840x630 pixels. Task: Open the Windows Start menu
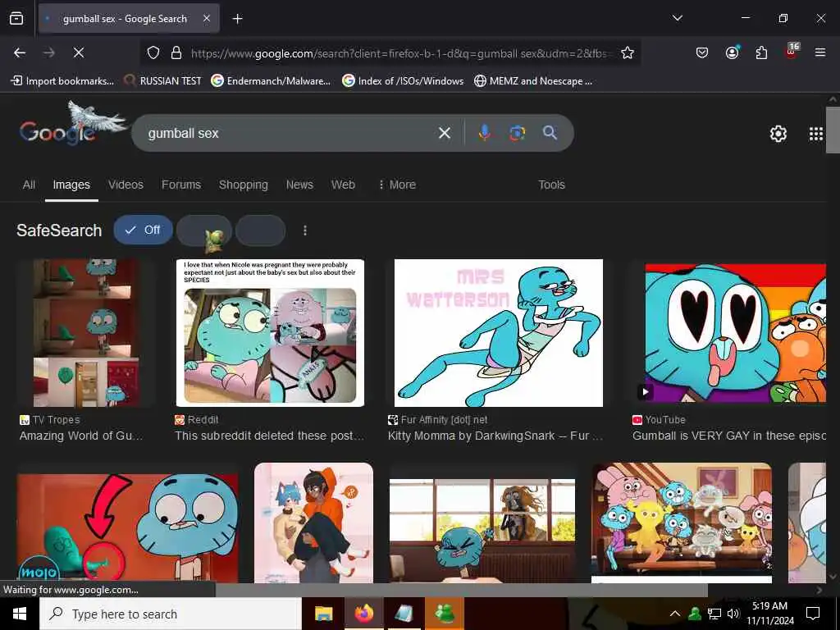pyautogui.click(x=20, y=614)
